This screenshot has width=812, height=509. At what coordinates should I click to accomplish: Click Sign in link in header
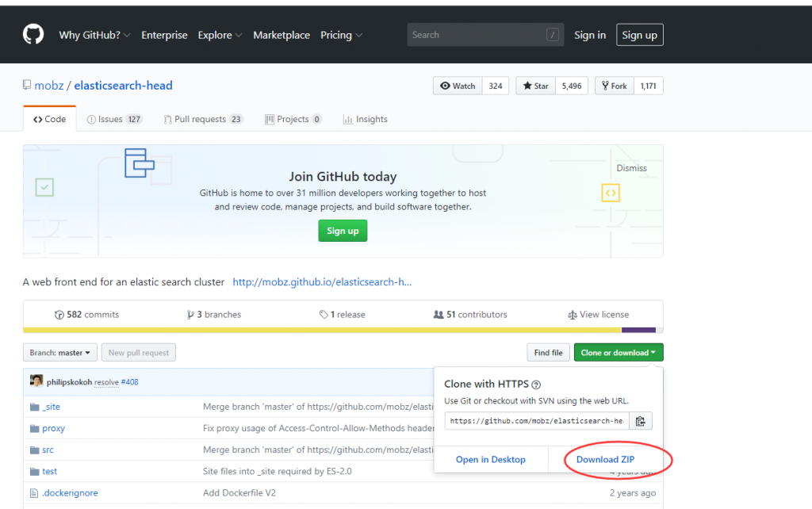tap(590, 35)
